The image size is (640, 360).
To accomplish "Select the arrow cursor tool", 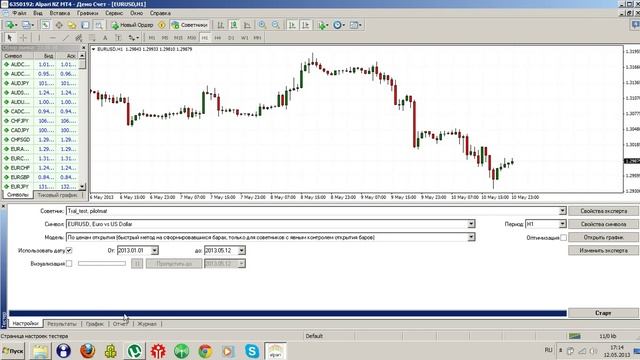I will click(x=10, y=38).
